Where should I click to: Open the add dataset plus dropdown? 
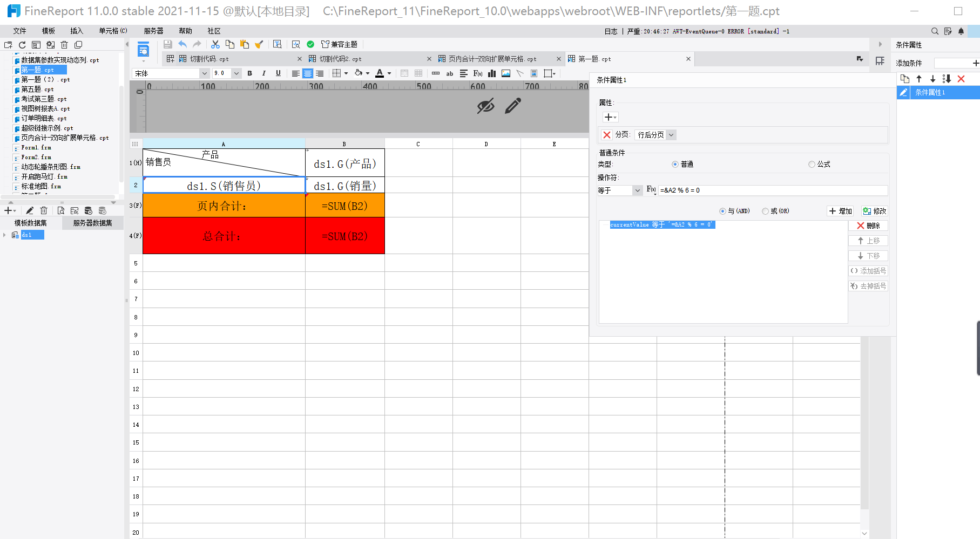[10, 210]
